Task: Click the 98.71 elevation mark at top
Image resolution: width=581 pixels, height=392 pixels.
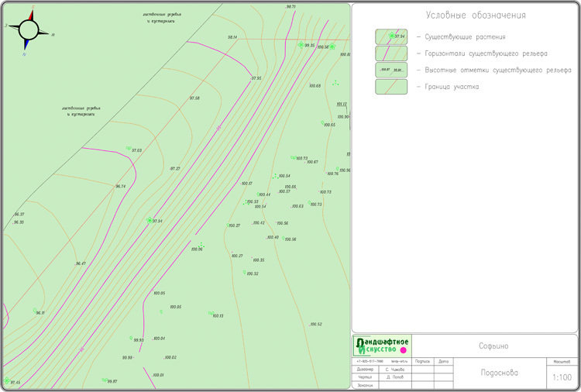Action: [290, 6]
